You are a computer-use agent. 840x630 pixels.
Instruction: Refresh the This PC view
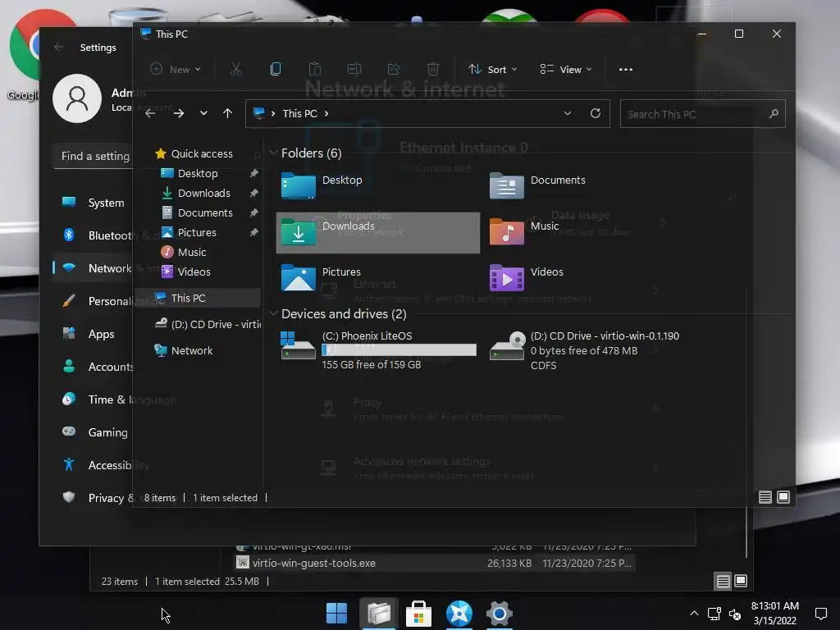point(596,113)
